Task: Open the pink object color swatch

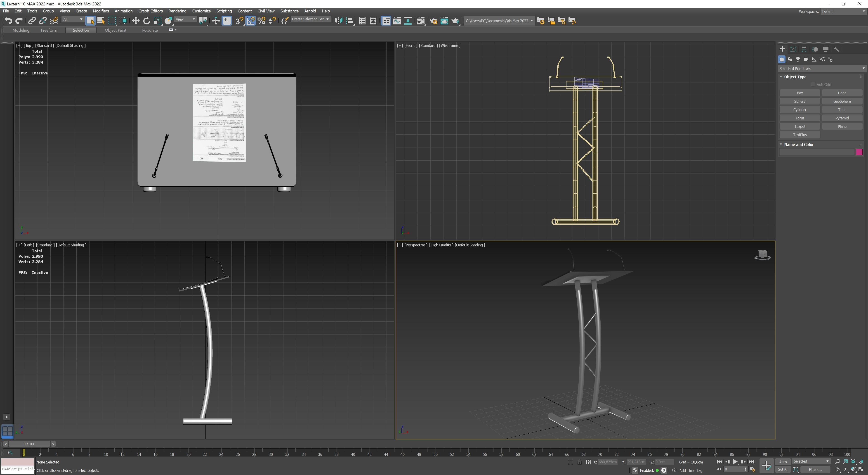Action: 859,152
